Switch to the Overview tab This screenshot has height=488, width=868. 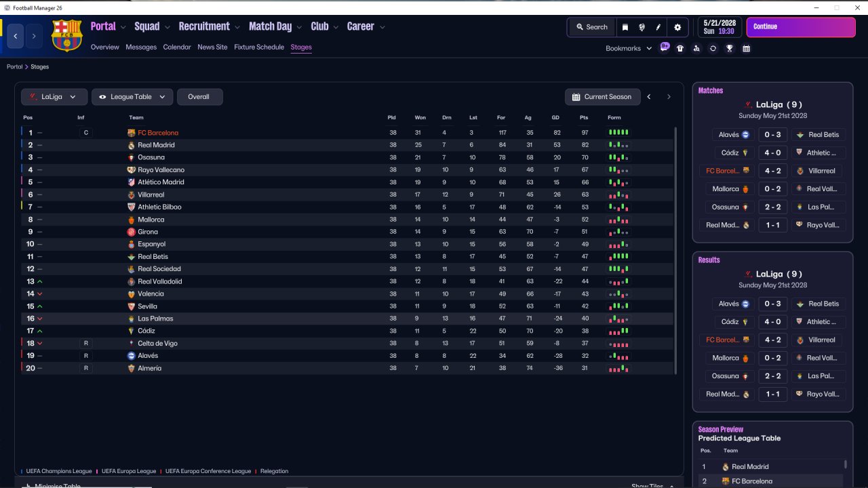coord(105,47)
